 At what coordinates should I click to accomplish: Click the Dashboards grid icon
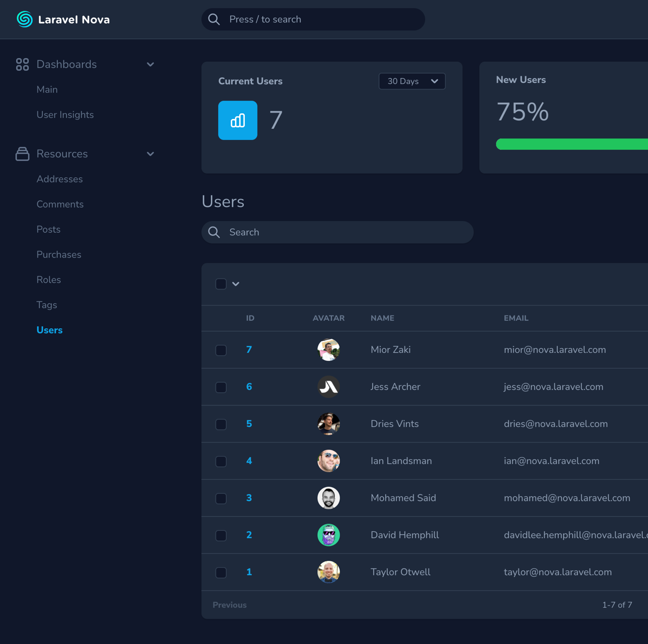click(22, 65)
